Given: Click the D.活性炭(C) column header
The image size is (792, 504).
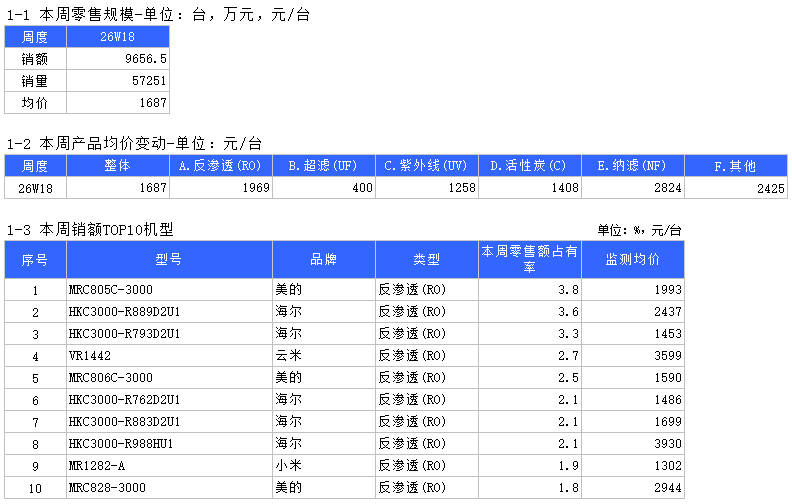Looking at the screenshot, I should tap(529, 166).
